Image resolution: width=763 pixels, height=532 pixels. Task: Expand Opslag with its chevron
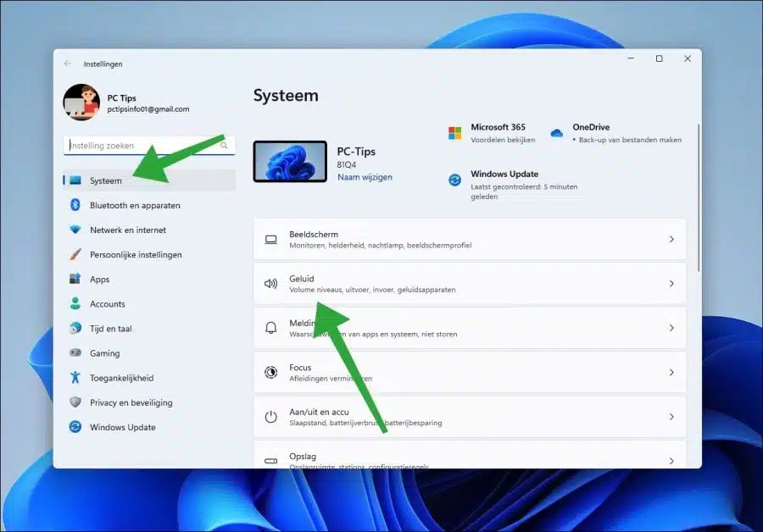coord(671,461)
